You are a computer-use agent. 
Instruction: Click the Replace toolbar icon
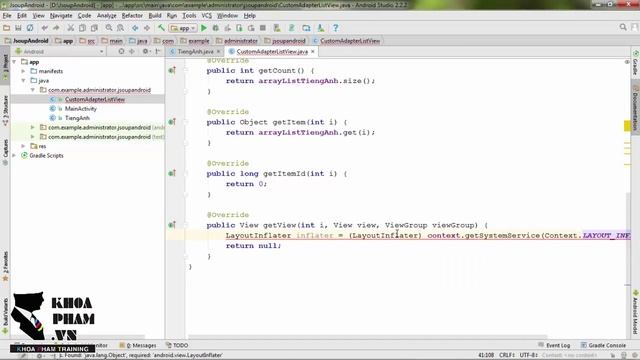[120, 28]
